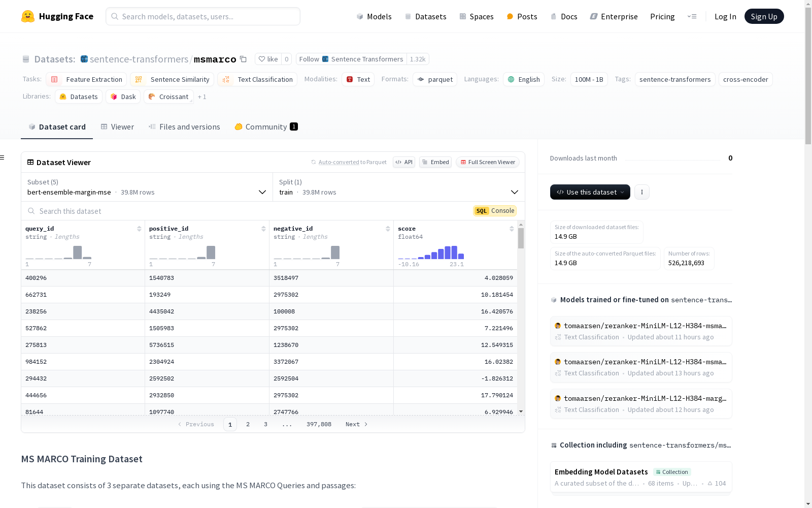Open the three-dot more options menu
This screenshot has height=508, width=812.
coord(642,192)
